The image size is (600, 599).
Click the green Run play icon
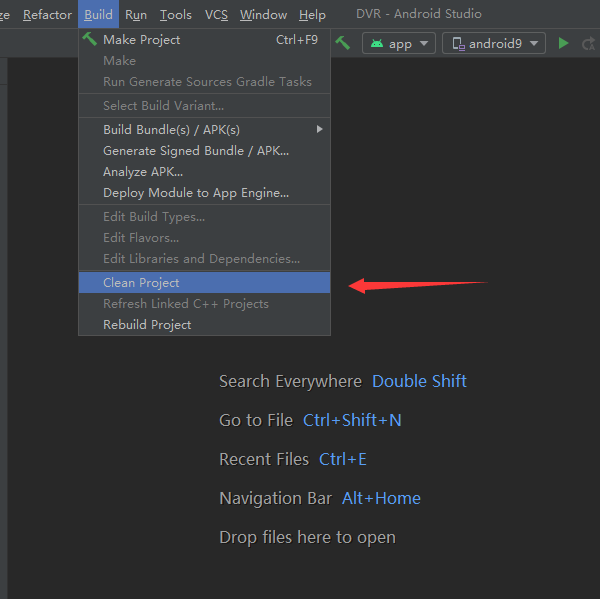point(563,43)
